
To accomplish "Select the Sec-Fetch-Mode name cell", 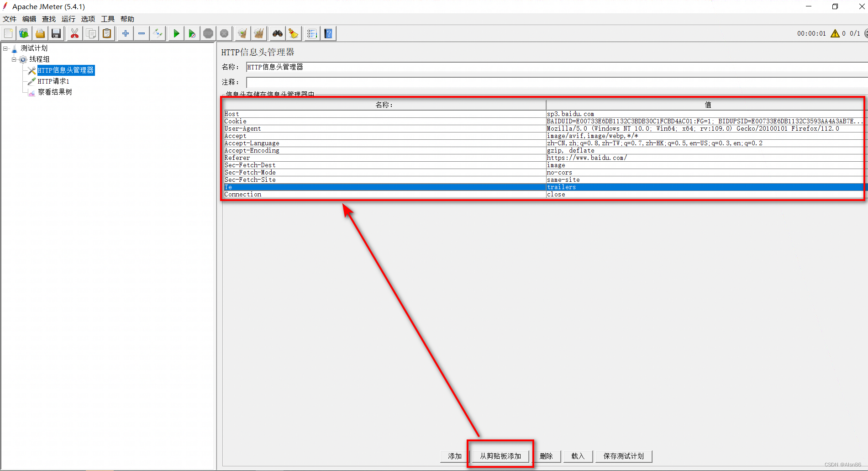I will point(384,173).
